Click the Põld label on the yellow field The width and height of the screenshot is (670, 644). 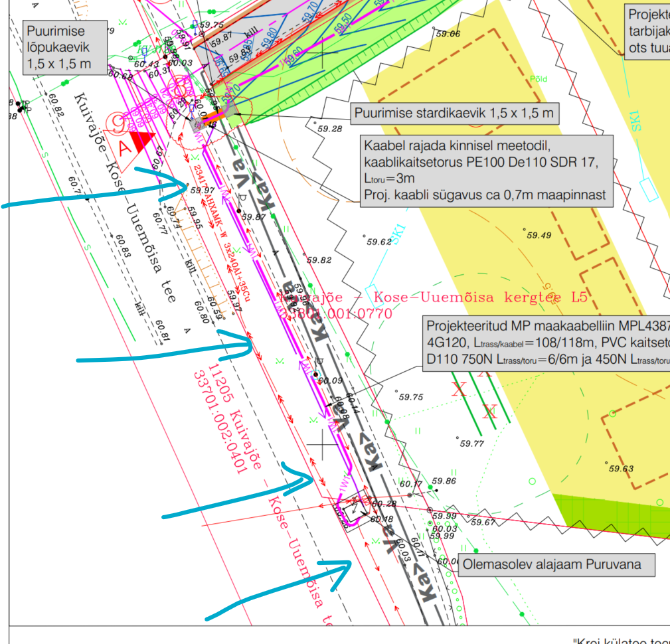(539, 79)
